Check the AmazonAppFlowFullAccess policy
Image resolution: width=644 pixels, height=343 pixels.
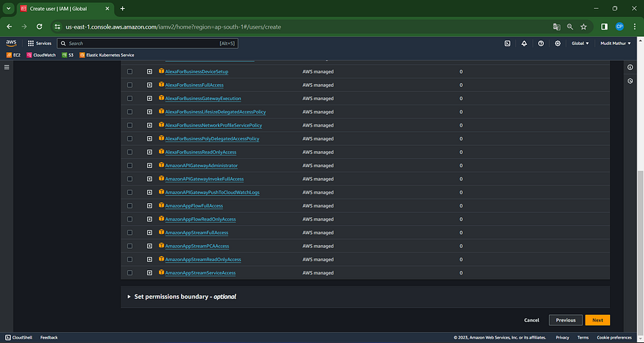click(130, 206)
